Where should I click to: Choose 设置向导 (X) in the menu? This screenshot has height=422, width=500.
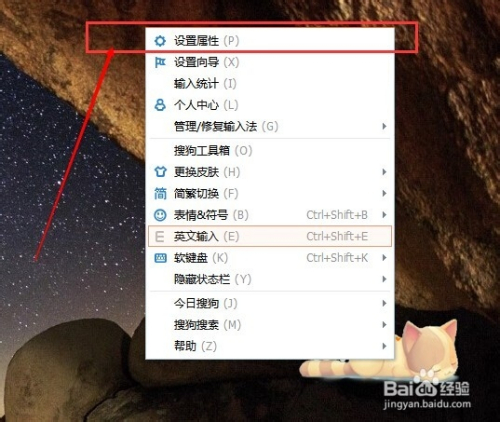(270, 62)
